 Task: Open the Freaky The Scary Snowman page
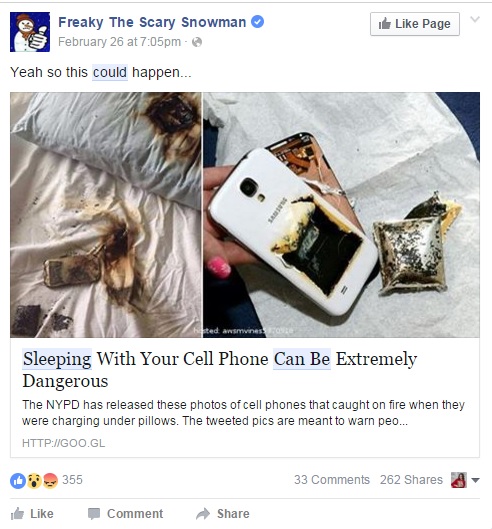click(152, 22)
